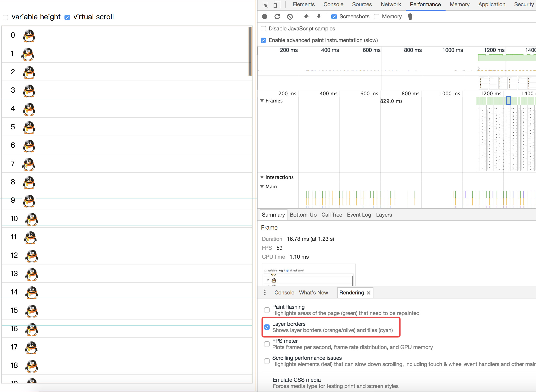Check the variable height checkbox
Image resolution: width=536 pixels, height=392 pixels.
coord(5,17)
